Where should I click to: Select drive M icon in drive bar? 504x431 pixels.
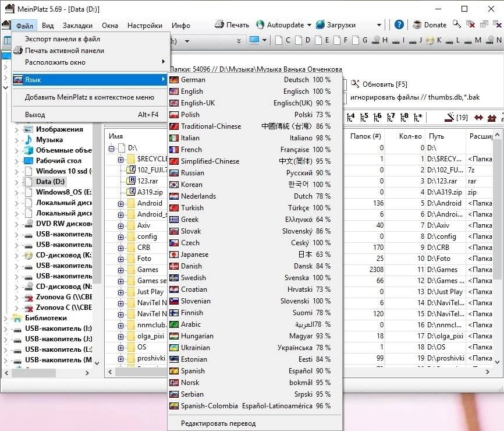tap(468, 41)
